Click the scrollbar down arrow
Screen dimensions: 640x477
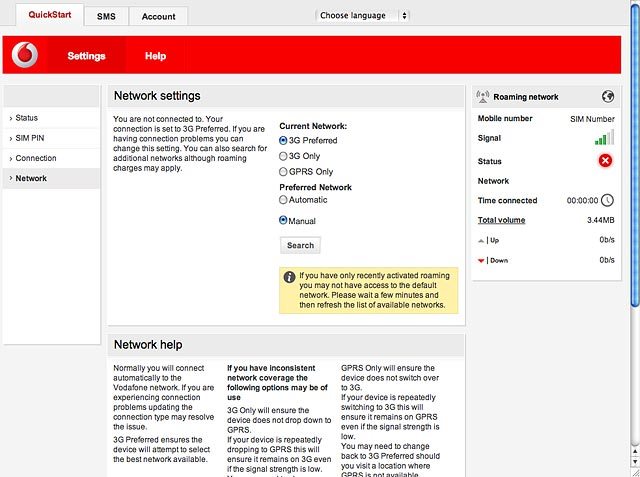pos(635,461)
